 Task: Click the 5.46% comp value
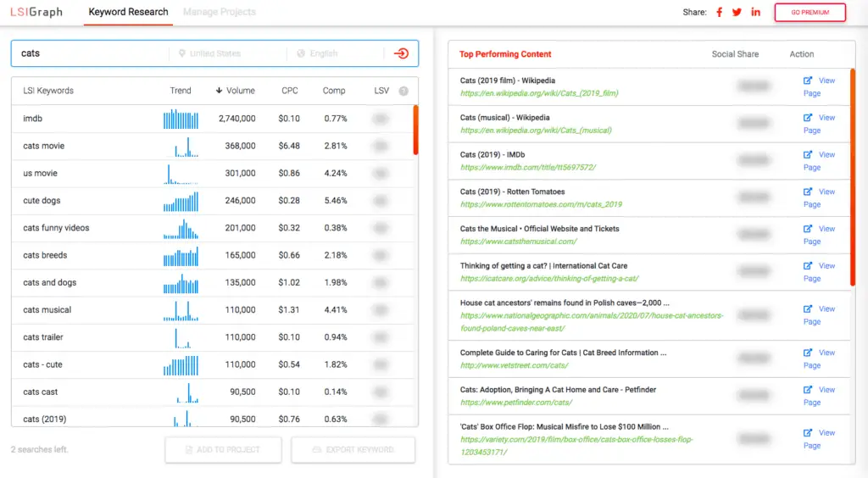pyautogui.click(x=336, y=200)
